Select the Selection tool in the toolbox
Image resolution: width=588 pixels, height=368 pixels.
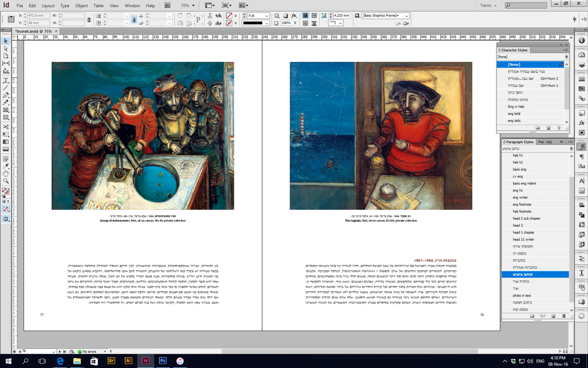click(x=6, y=41)
